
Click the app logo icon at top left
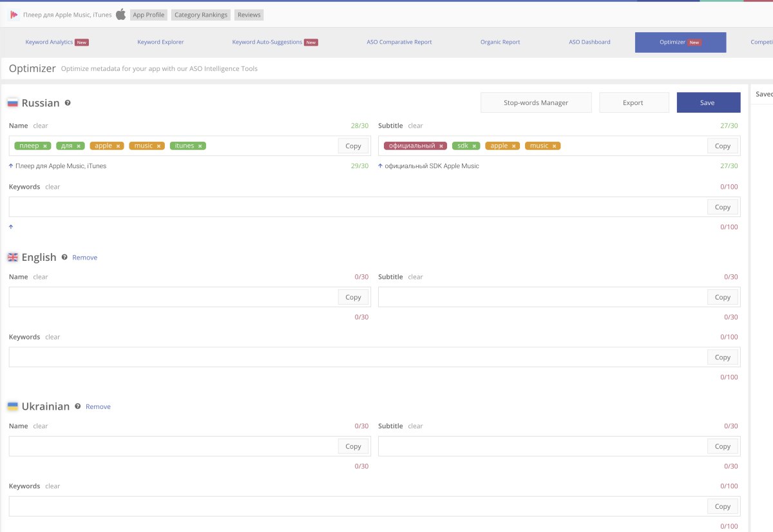[x=14, y=14]
